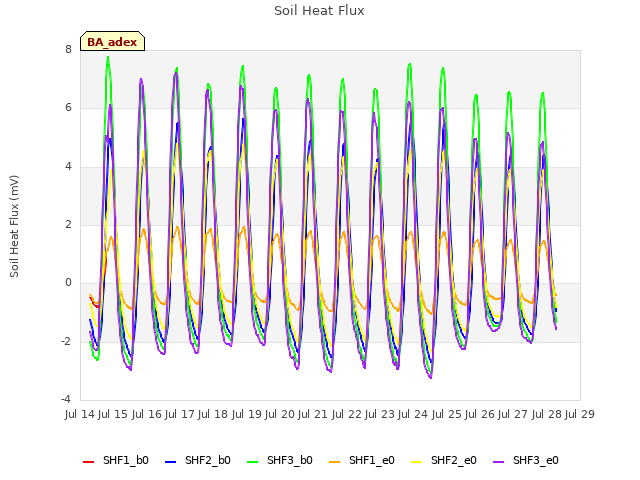Click the green SHF3_b0 legend swatch
This screenshot has height=480, width=640.
tap(253, 462)
